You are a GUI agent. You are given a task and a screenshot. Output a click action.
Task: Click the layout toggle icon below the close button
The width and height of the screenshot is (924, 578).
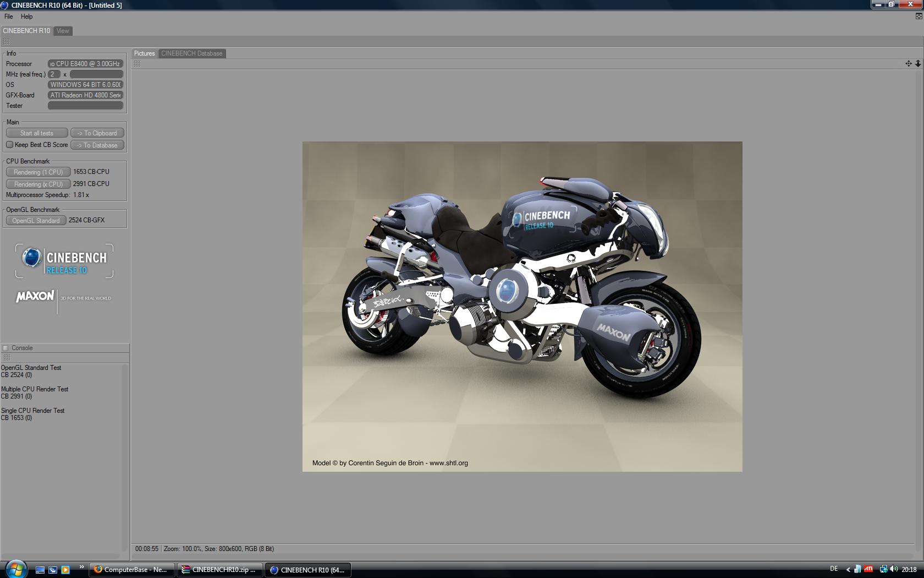click(919, 17)
